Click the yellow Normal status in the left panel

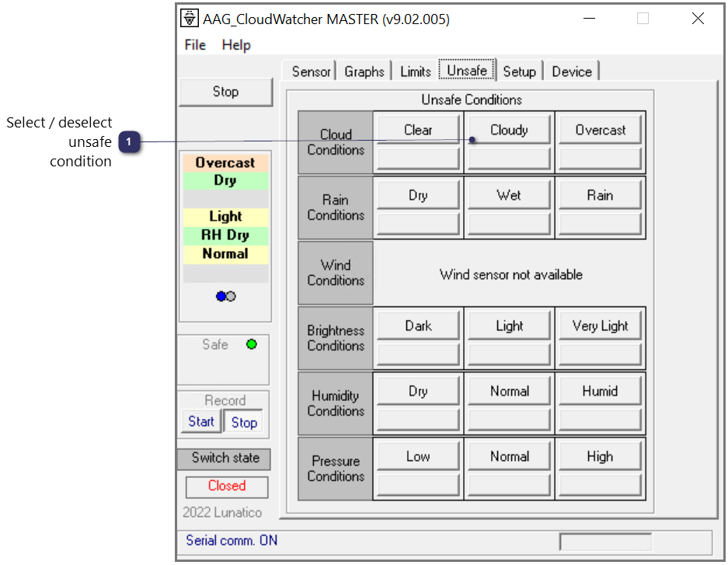[225, 254]
